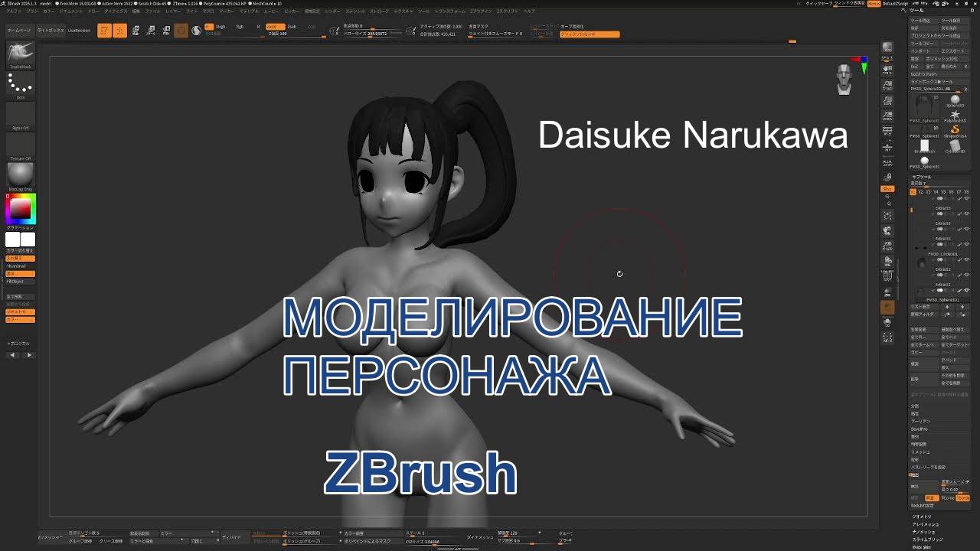Adjust the draw size slider
This screenshot has height=551, width=980.
coord(373,34)
